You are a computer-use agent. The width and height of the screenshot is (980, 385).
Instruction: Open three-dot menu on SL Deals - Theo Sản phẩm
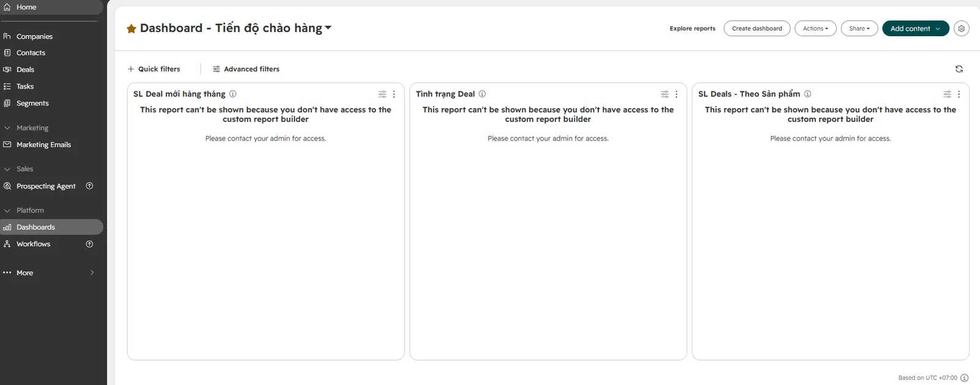click(x=959, y=94)
